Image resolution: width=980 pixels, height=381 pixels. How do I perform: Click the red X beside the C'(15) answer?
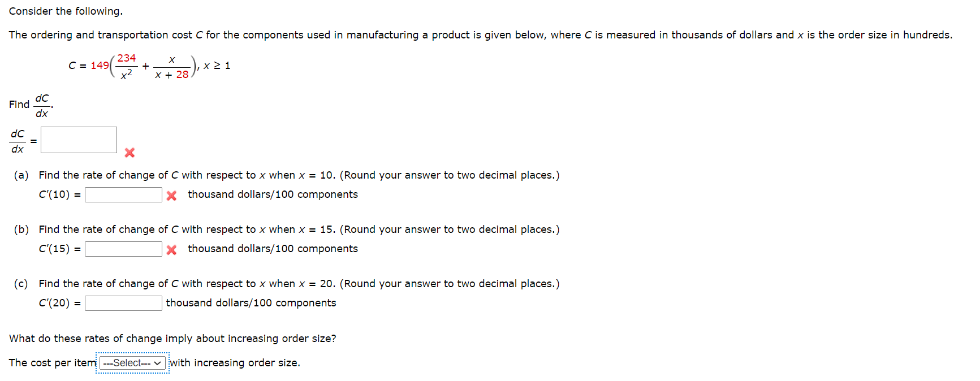(171, 249)
